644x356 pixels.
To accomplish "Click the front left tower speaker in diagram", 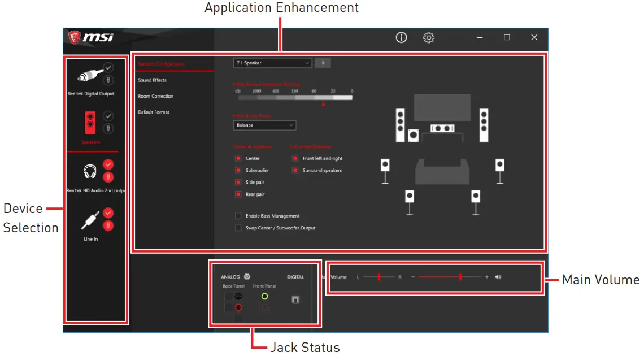I will [400, 125].
